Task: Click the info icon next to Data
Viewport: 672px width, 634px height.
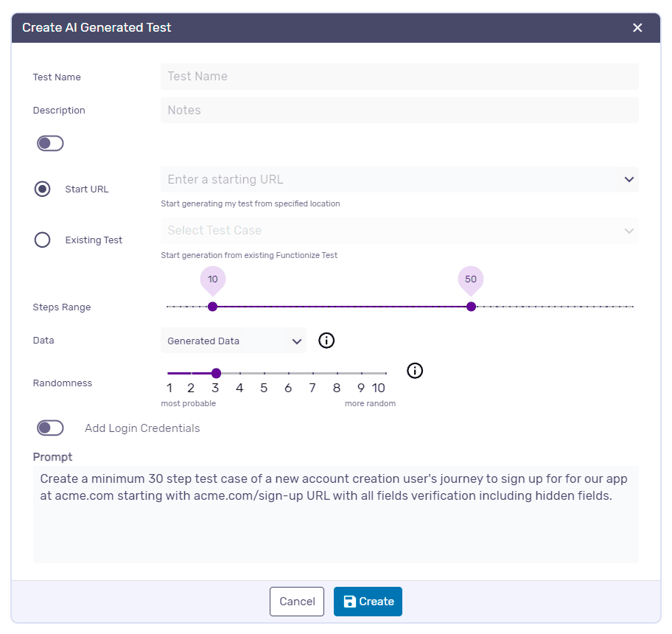Action: (x=326, y=341)
